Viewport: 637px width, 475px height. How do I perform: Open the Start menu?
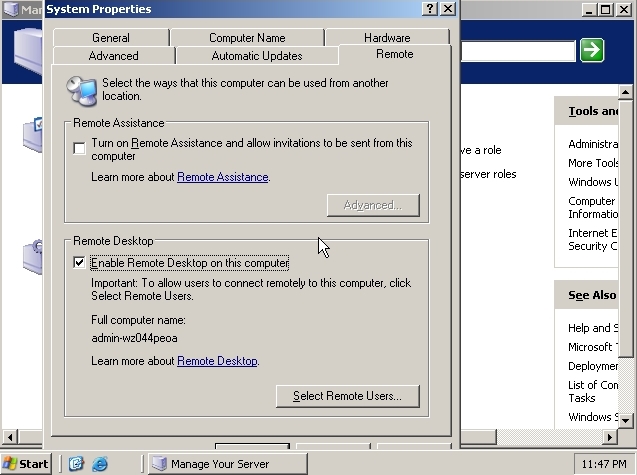pyautogui.click(x=26, y=464)
